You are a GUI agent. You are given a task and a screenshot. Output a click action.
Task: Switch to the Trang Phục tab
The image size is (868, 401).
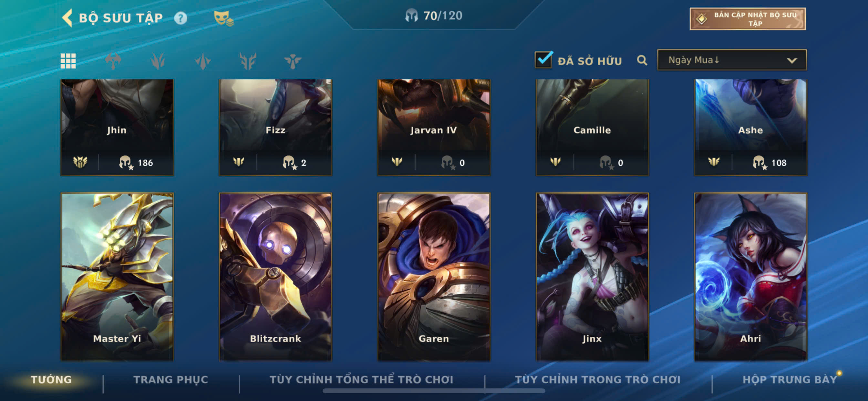[x=171, y=380]
